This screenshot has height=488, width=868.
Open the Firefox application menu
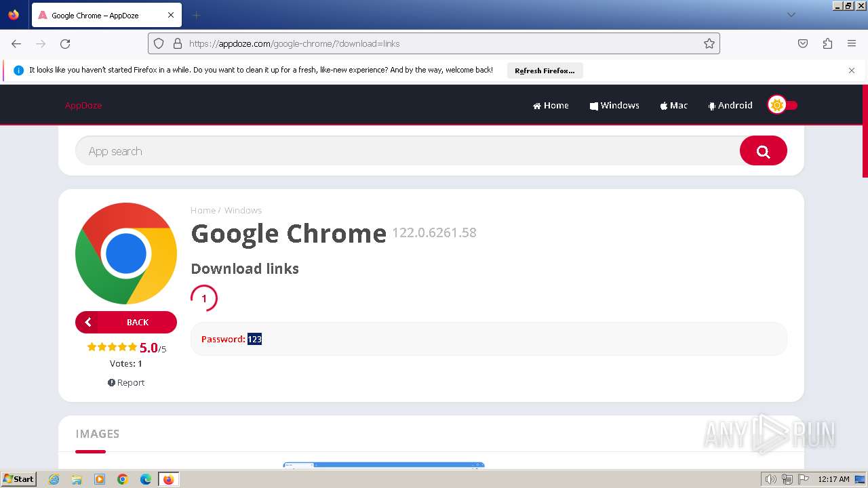point(852,43)
